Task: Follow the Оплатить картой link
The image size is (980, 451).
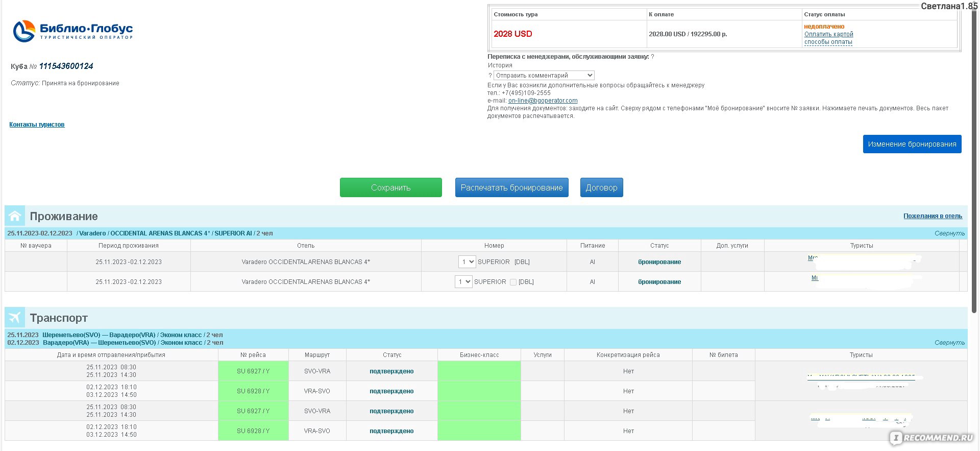Action: pyautogui.click(x=828, y=34)
